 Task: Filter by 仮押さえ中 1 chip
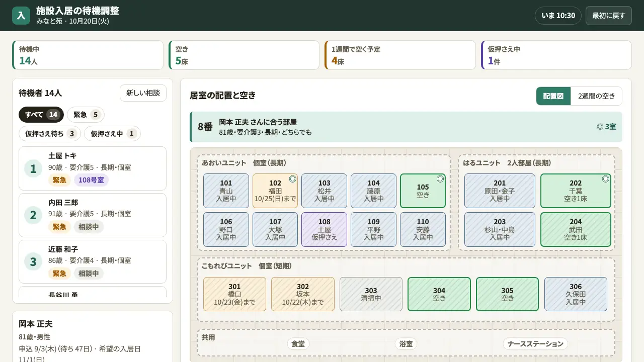point(112,134)
